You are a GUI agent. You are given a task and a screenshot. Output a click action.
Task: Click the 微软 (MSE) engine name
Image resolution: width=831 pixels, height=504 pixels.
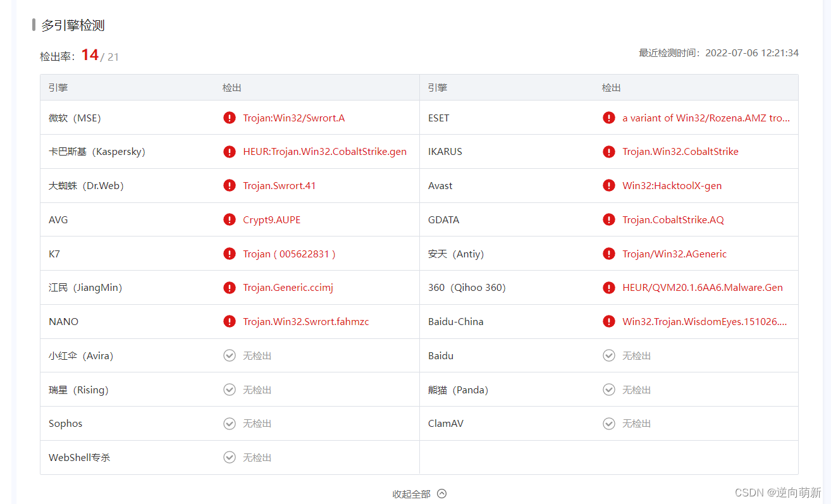[75, 118]
